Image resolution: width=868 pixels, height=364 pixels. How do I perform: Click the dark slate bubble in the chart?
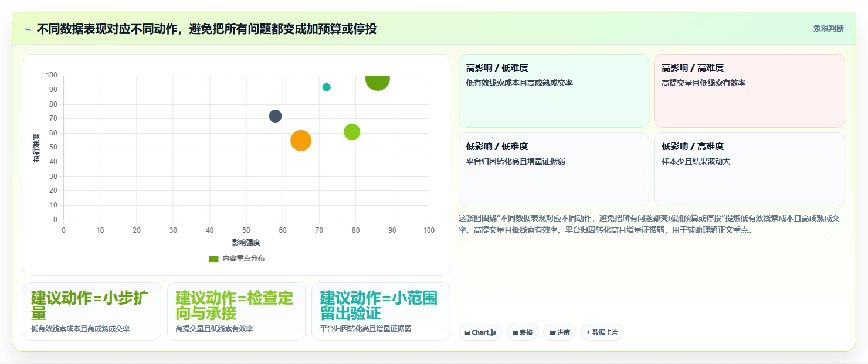[275, 116]
